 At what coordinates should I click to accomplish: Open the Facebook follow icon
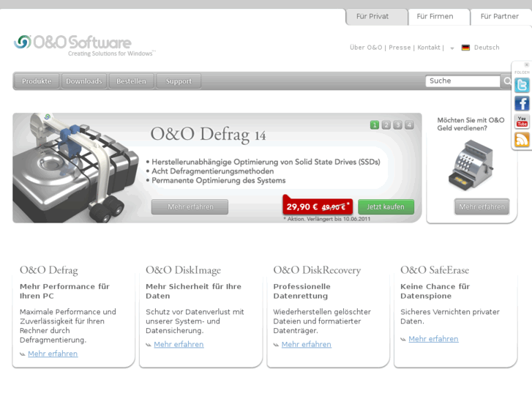pos(522,103)
